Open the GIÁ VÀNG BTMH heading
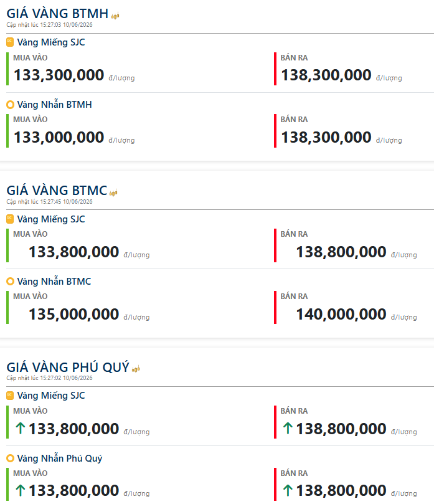 [x=57, y=14]
